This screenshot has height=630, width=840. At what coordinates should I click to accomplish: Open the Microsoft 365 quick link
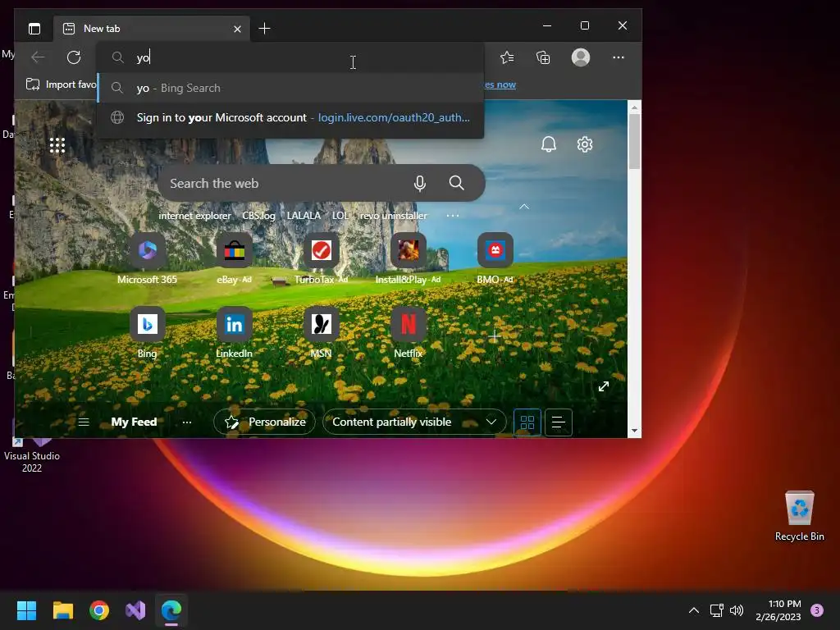(x=148, y=258)
